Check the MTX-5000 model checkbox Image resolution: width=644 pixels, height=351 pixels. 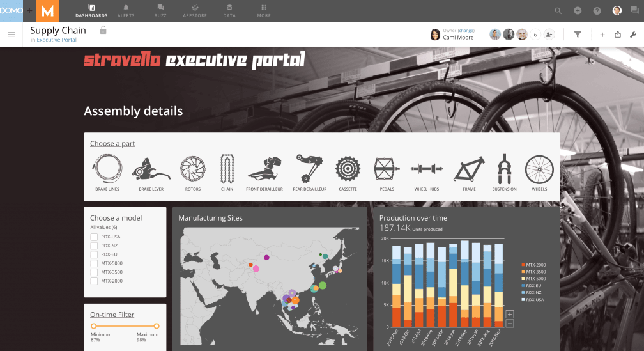(x=94, y=263)
